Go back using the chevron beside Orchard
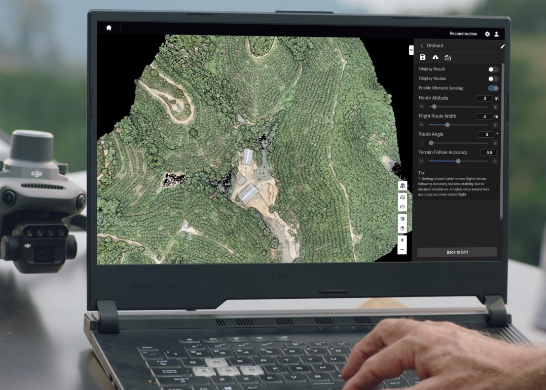 (422, 46)
